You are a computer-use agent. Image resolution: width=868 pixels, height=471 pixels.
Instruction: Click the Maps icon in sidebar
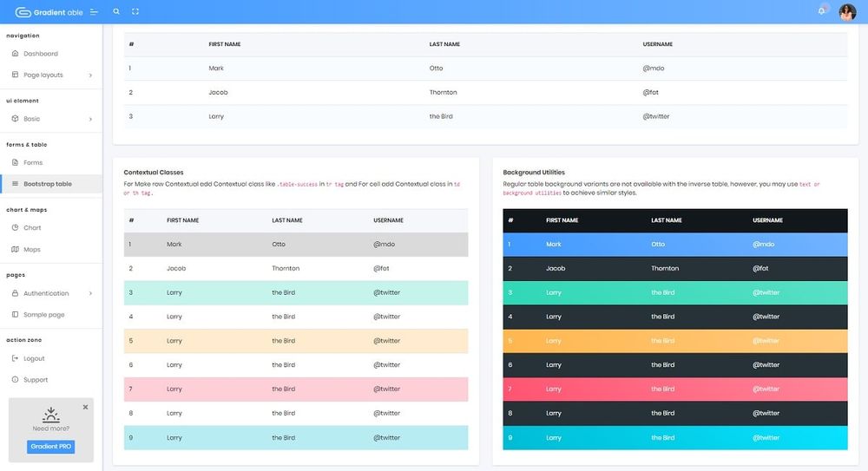tap(15, 249)
